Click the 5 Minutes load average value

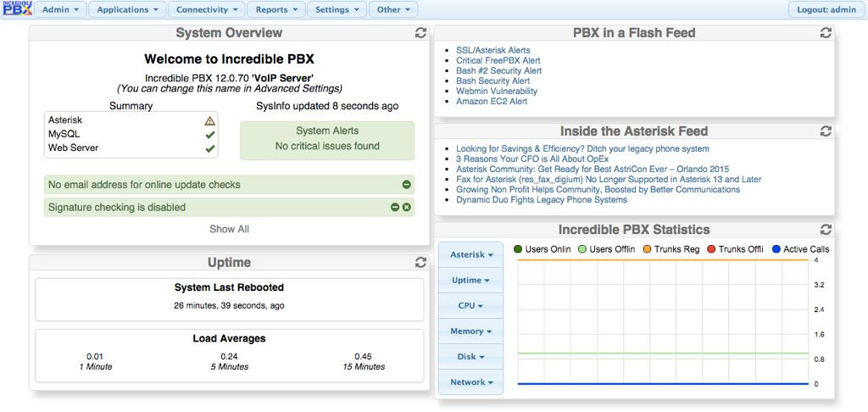point(229,357)
